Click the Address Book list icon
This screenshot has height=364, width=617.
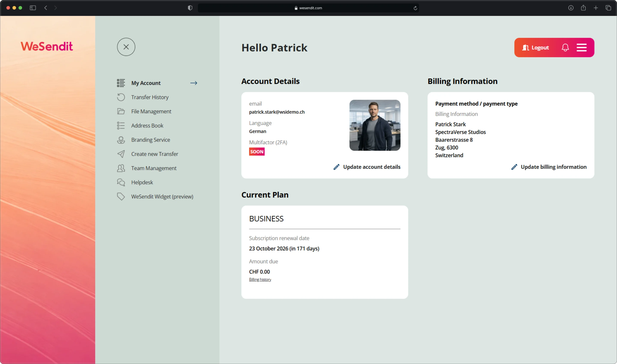(121, 125)
